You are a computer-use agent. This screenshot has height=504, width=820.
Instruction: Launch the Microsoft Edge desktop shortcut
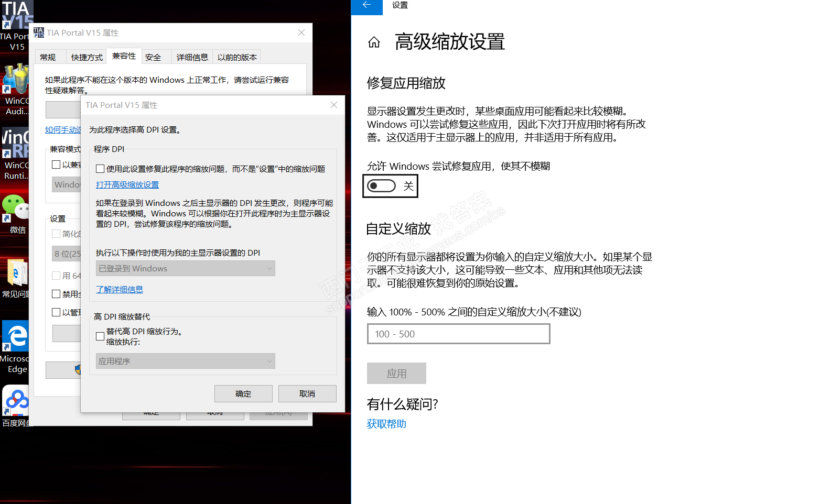coord(16,347)
